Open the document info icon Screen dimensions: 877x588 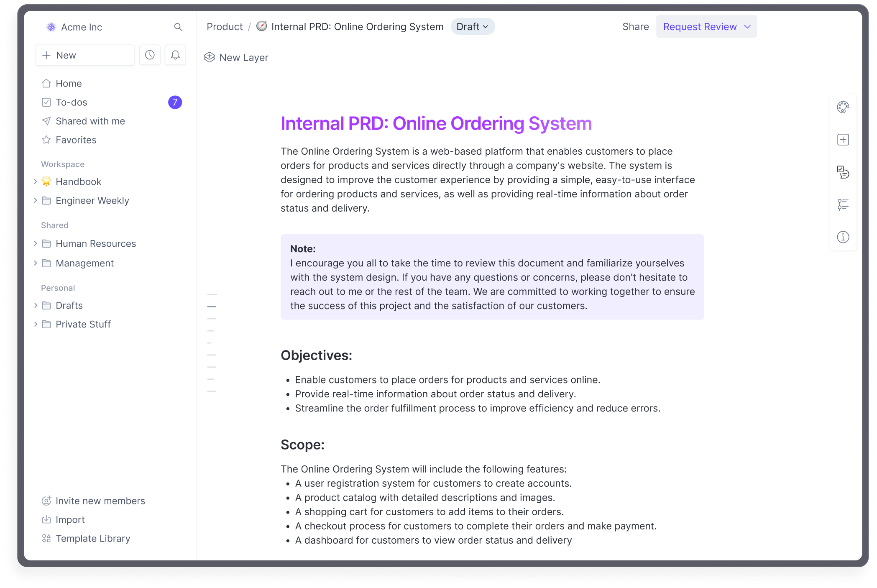pos(843,237)
